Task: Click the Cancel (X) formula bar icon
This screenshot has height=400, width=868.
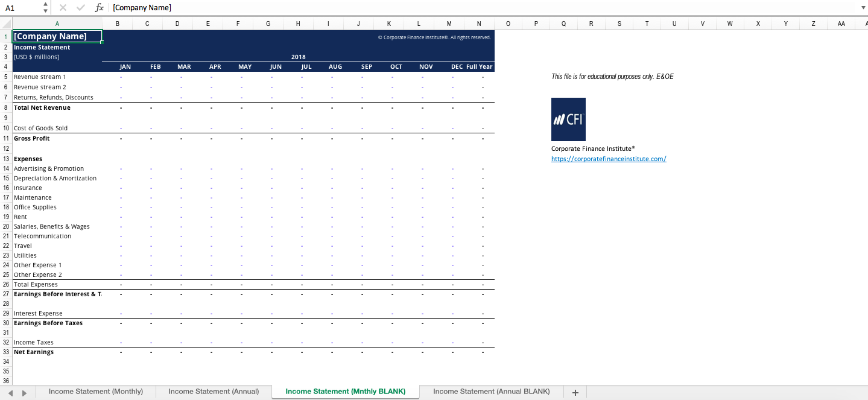Action: pos(63,8)
